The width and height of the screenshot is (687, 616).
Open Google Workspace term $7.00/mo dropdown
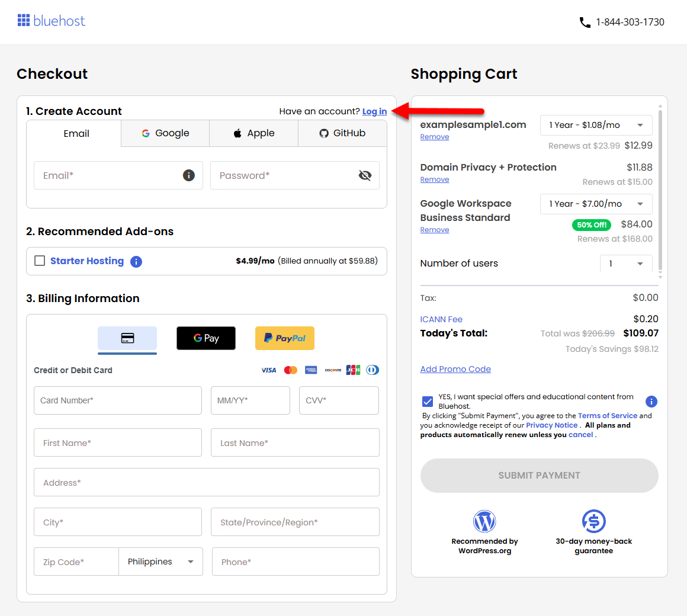point(596,204)
